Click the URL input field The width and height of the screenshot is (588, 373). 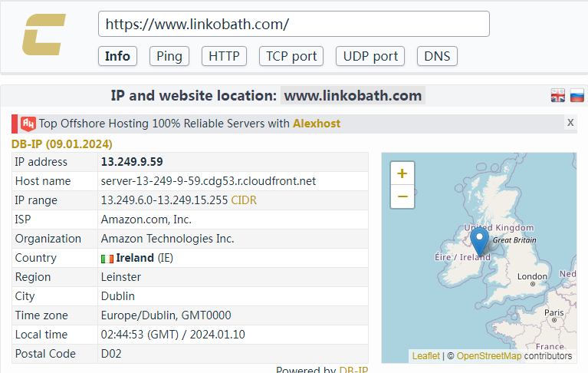(294, 24)
